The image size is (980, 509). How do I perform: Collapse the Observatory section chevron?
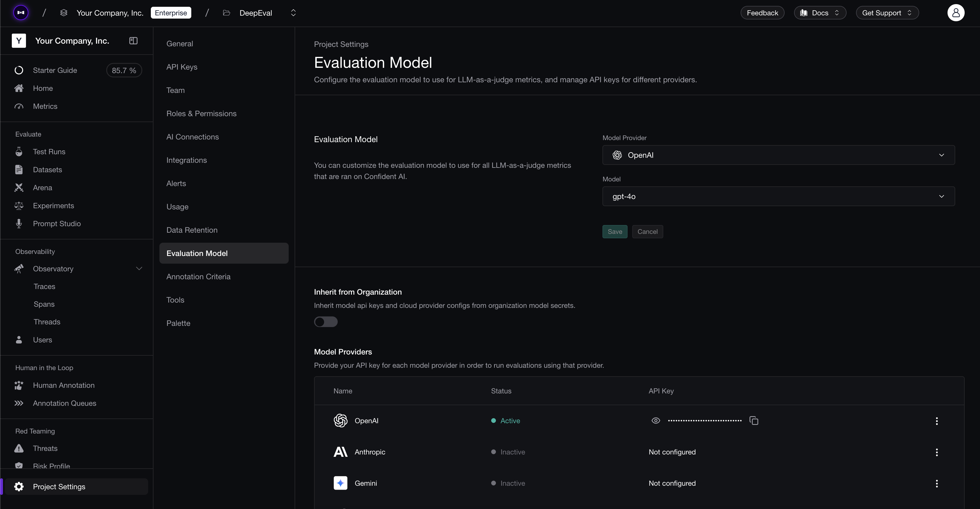(139, 269)
